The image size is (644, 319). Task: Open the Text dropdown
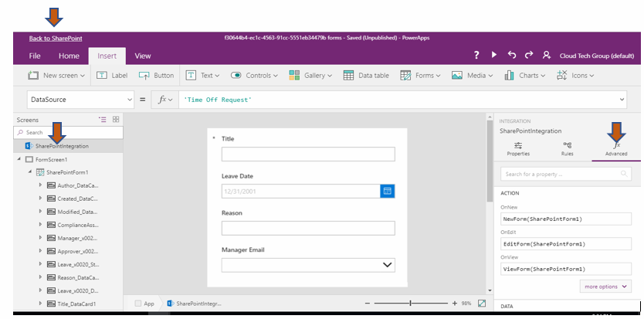click(203, 75)
